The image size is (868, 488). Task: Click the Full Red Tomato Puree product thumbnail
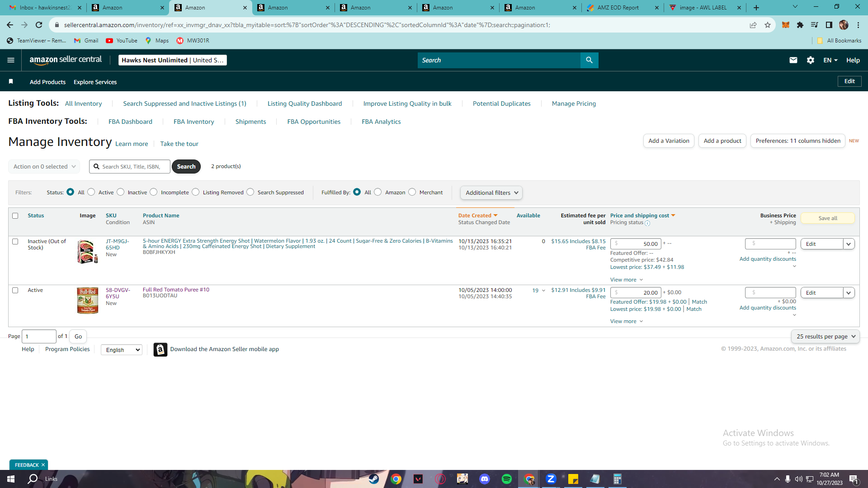88,300
